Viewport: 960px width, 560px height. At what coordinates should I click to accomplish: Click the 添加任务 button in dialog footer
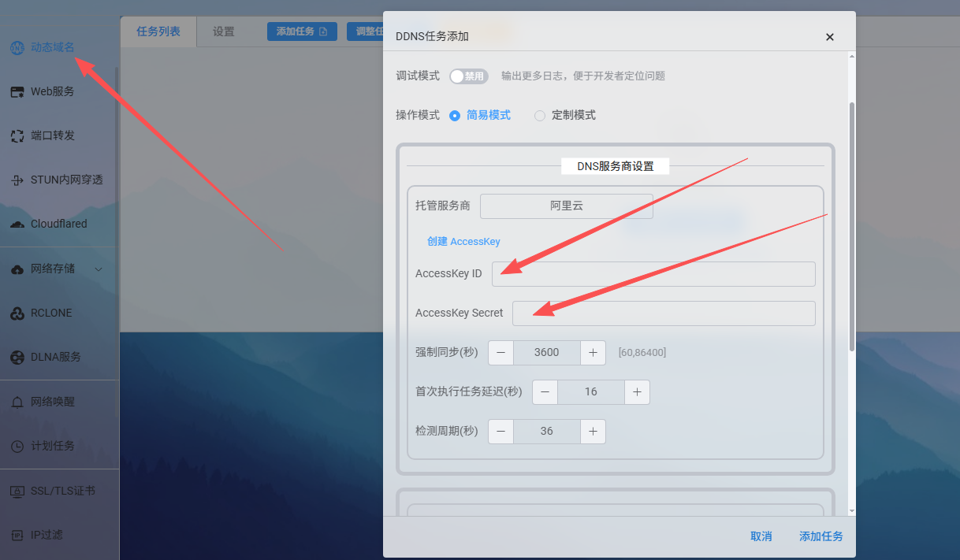coord(821,536)
